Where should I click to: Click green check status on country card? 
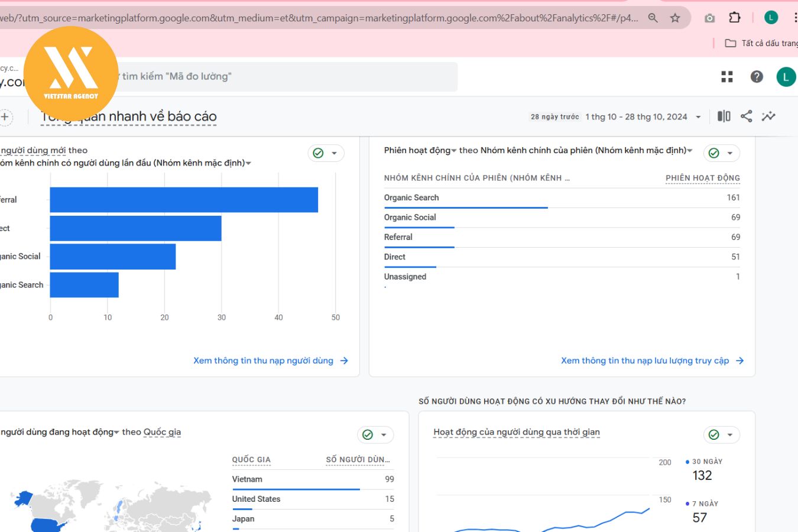(368, 435)
